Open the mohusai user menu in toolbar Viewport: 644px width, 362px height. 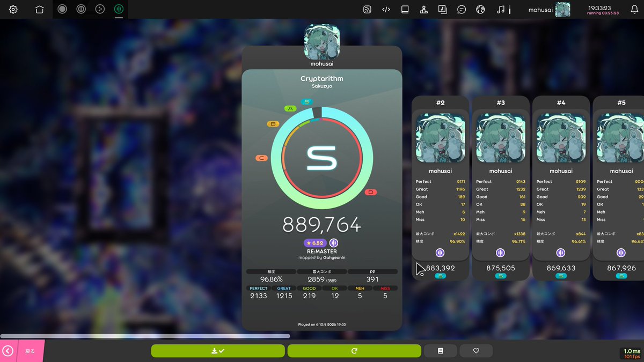(x=549, y=9)
